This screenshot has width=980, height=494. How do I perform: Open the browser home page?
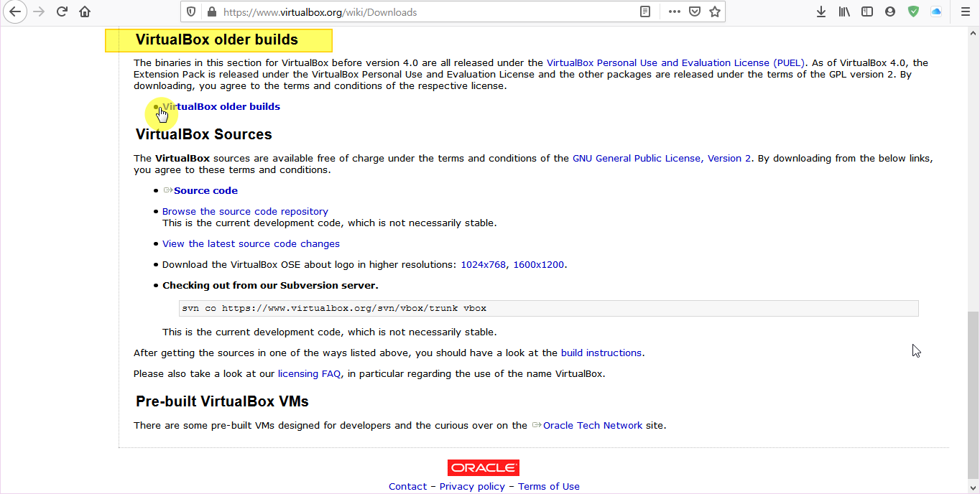tap(85, 11)
